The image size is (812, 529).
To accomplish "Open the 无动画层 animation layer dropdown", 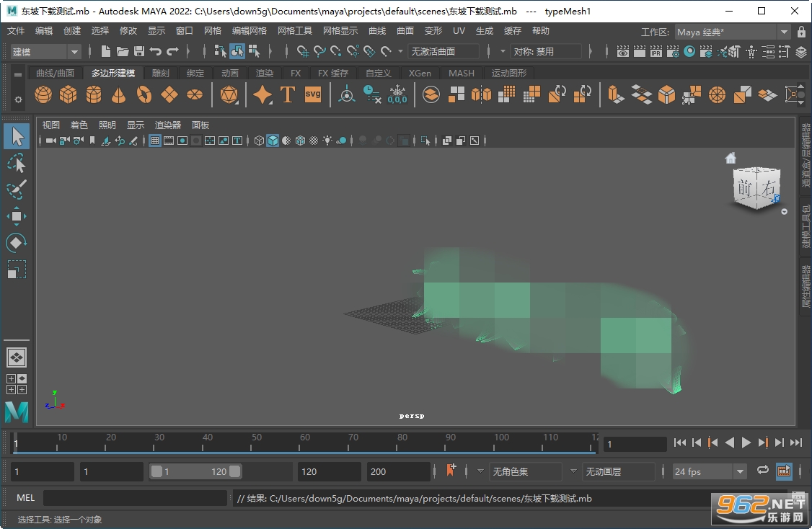I will (618, 471).
